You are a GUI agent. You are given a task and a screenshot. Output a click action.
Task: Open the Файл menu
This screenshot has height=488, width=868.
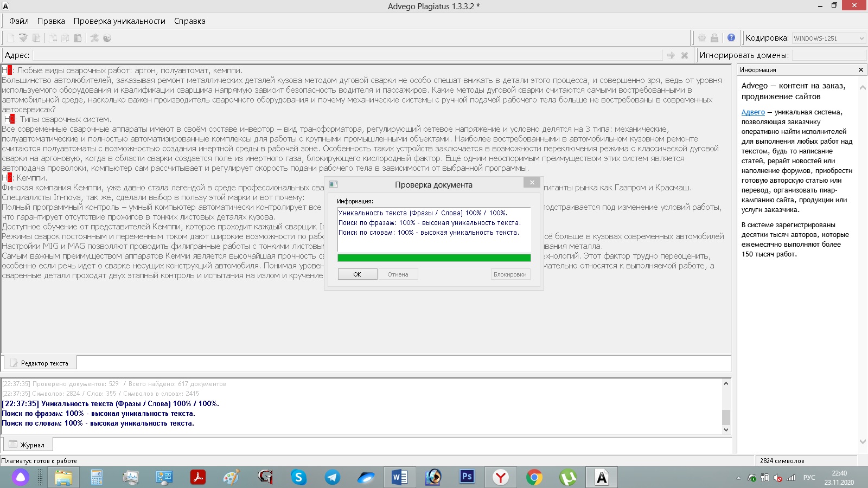19,21
